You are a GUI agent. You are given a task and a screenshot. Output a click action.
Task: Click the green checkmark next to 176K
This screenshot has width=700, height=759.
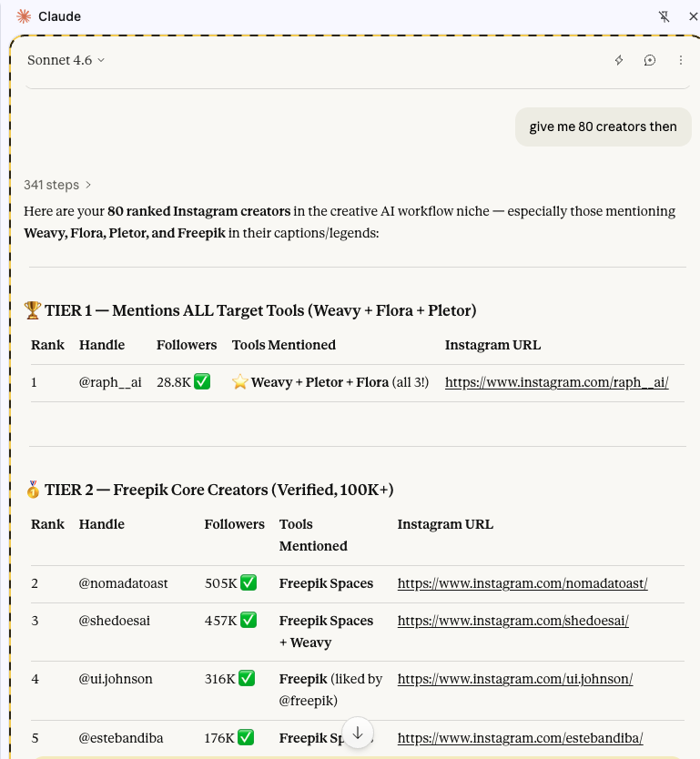[x=246, y=738]
